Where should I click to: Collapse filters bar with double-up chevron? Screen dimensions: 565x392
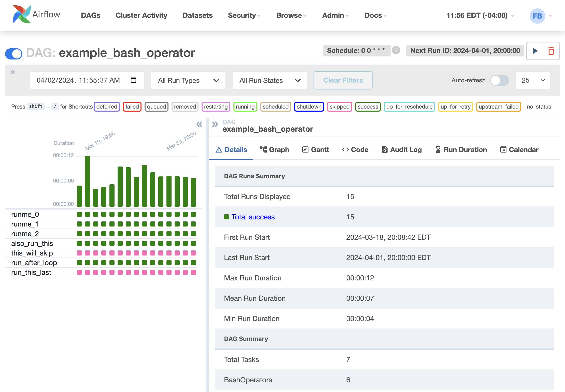click(x=13, y=72)
